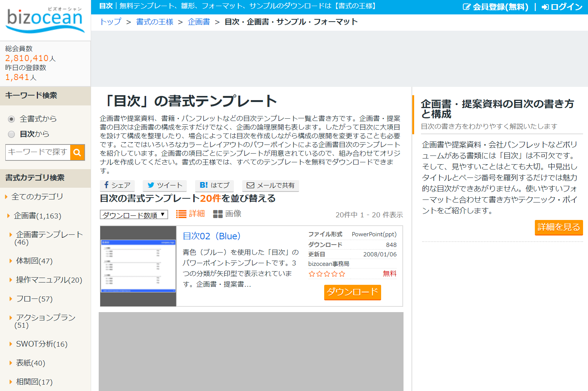Screen dimensions: 588x391
Task: Click the 2,810,410 member count
Action: click(27, 58)
